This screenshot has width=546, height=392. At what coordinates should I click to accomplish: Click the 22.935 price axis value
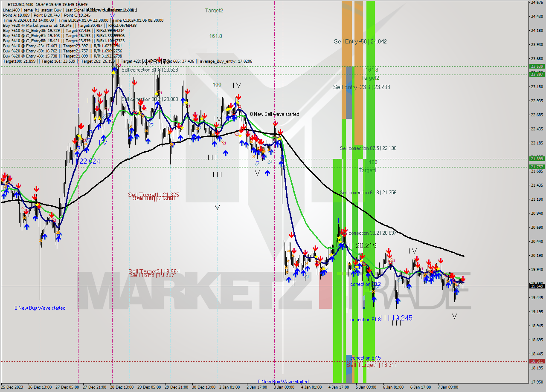(x=537, y=101)
